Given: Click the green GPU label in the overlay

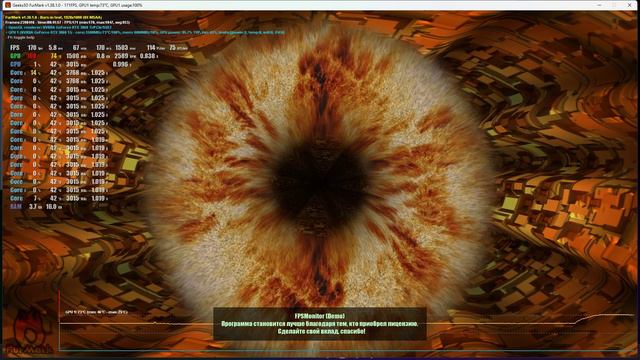Looking at the screenshot, I should (x=15, y=56).
